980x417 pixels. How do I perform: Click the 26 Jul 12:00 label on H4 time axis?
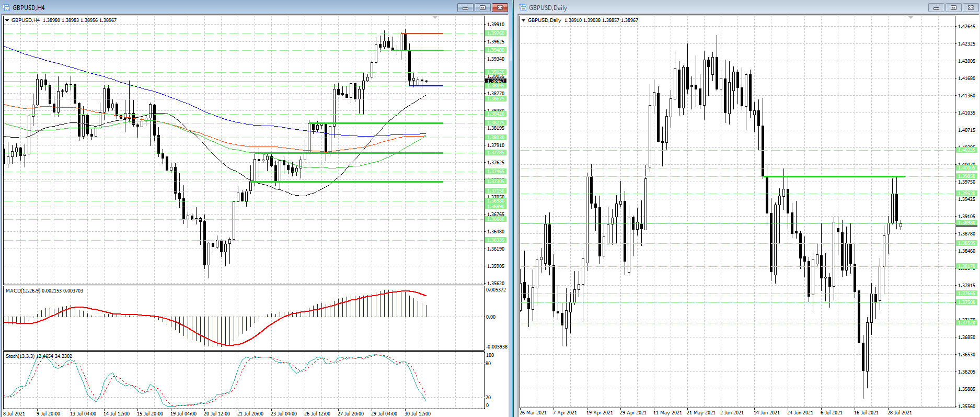click(317, 413)
